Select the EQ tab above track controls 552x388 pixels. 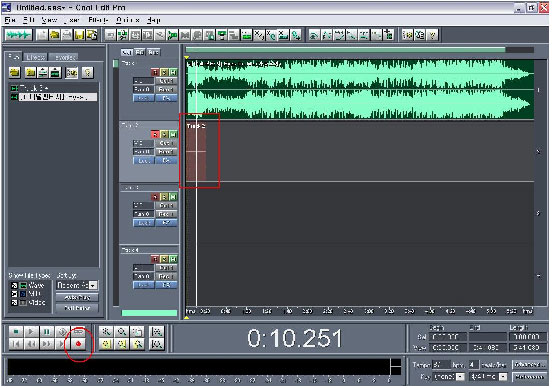pyautogui.click(x=140, y=52)
